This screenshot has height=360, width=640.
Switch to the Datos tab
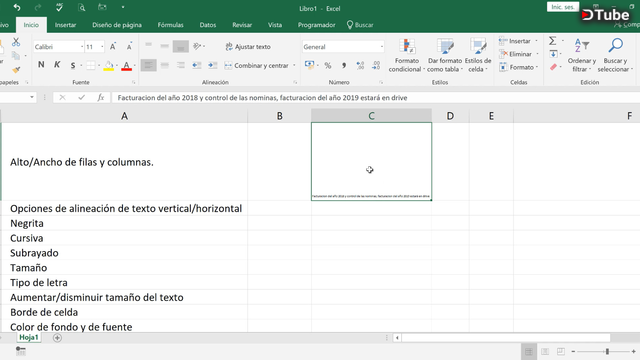pyautogui.click(x=208, y=25)
